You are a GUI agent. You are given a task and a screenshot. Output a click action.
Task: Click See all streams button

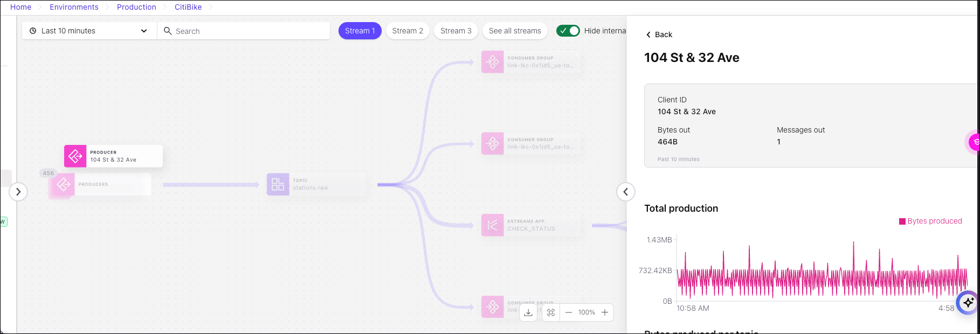(x=515, y=31)
